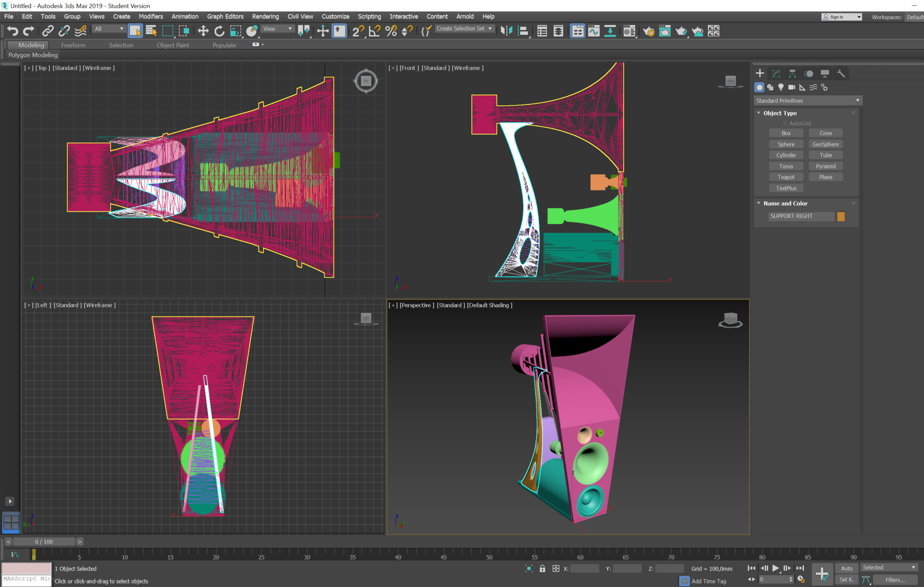Screen dimensions: 924x587
Task: Click the Cylinder primitive button
Action: (786, 155)
